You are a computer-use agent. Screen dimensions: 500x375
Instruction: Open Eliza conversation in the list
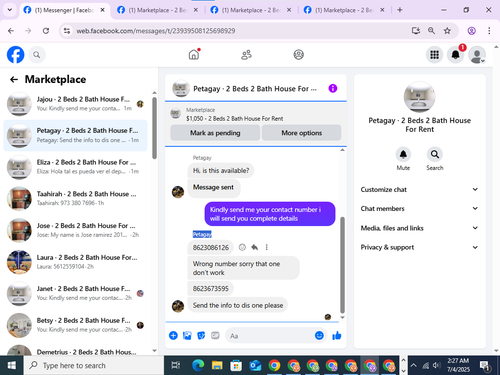(x=75, y=167)
